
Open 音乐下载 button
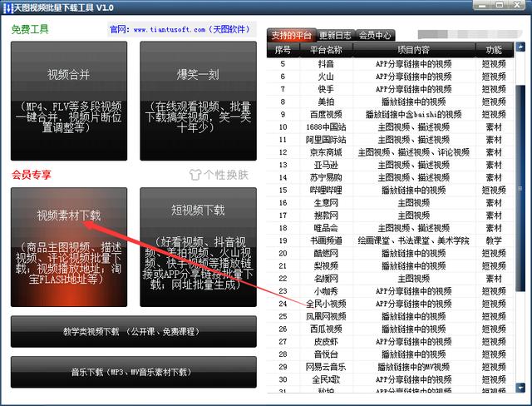coord(134,372)
